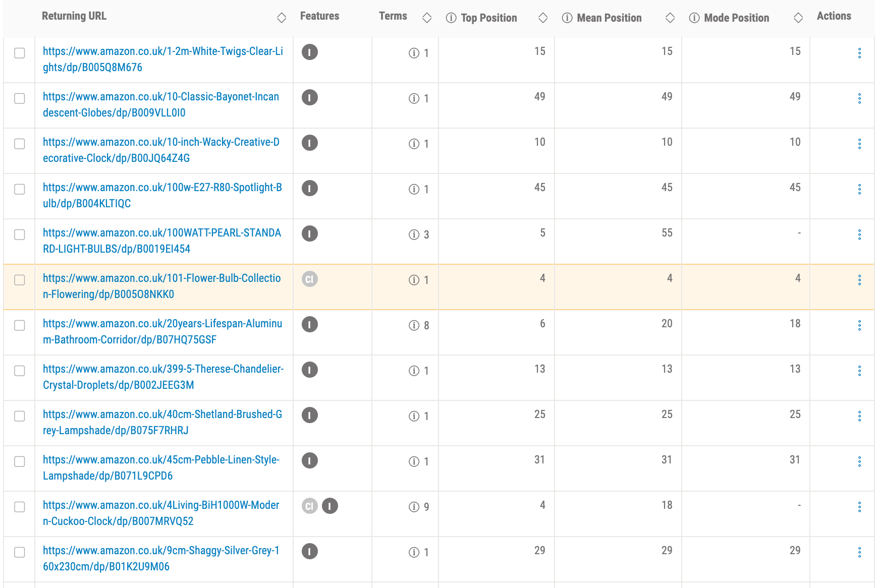
Task: Open the 101-Flower-Bulb-Collection link
Action: click(162, 286)
